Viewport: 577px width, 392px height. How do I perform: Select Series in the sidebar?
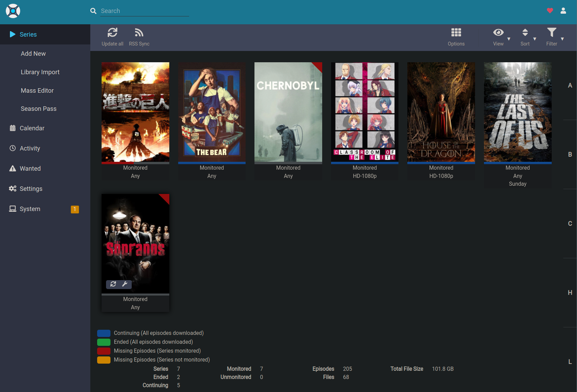pos(45,34)
